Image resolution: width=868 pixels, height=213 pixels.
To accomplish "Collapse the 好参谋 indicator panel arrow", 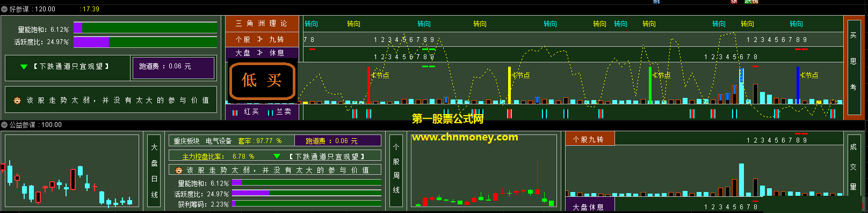I will (x=4, y=9).
